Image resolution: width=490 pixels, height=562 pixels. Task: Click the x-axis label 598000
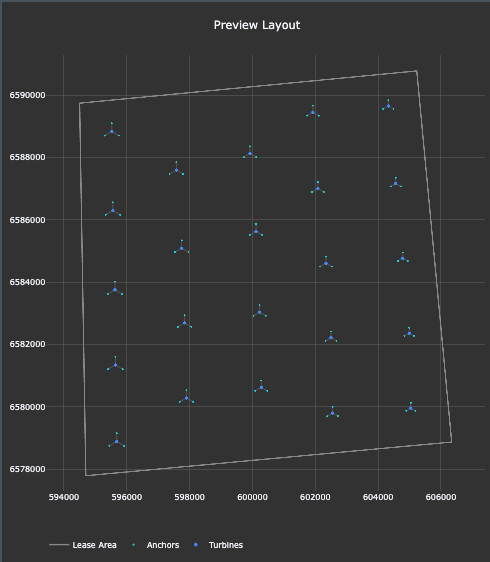tap(189, 497)
